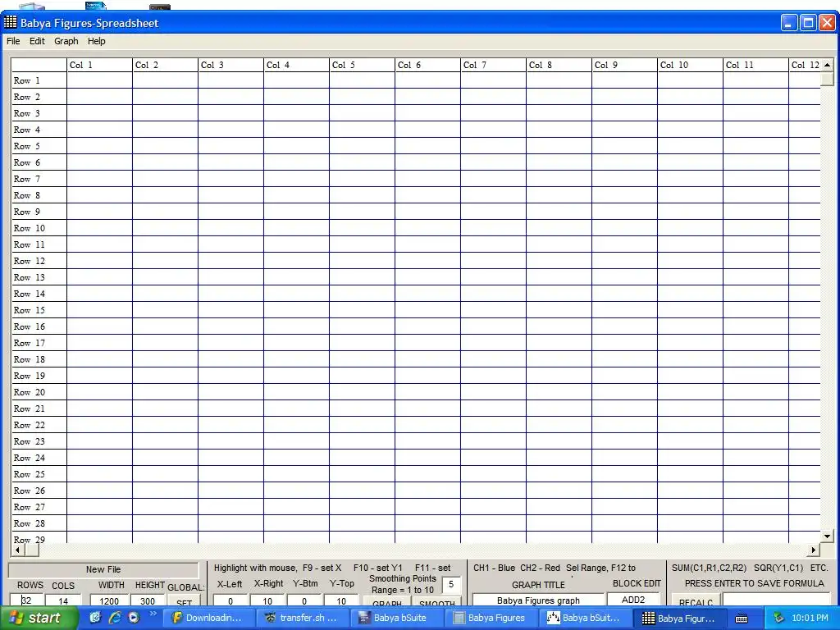Click the Smoothing Points value field
The width and height of the screenshot is (840, 630).
pos(451,584)
